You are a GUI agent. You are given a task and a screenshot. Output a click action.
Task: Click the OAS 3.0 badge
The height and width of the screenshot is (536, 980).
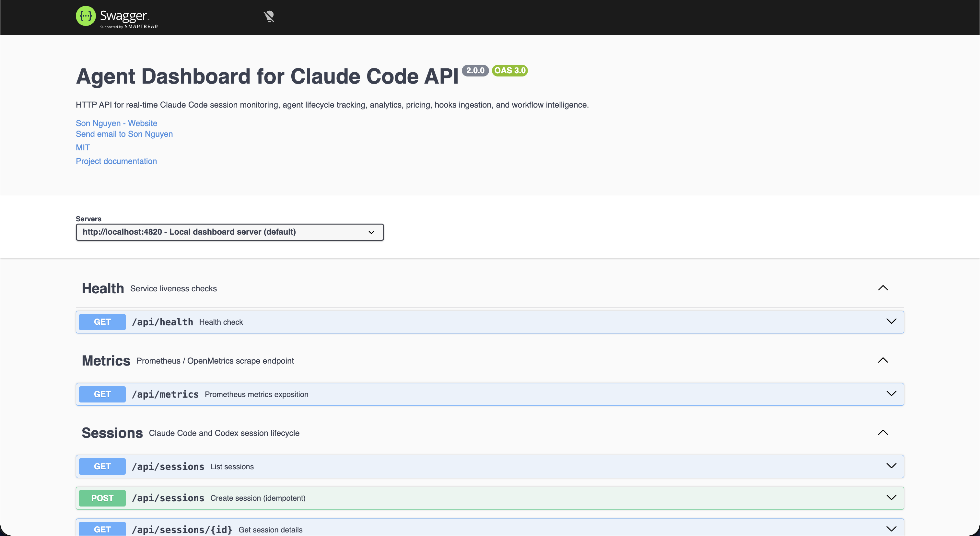(x=510, y=70)
